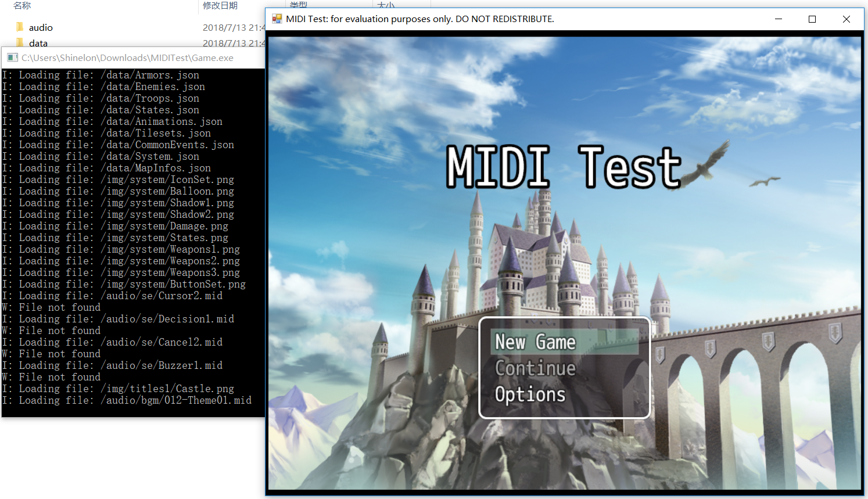This screenshot has width=868, height=499.
Task: Click the log line for /data/MapInfos.json
Action: [106, 168]
